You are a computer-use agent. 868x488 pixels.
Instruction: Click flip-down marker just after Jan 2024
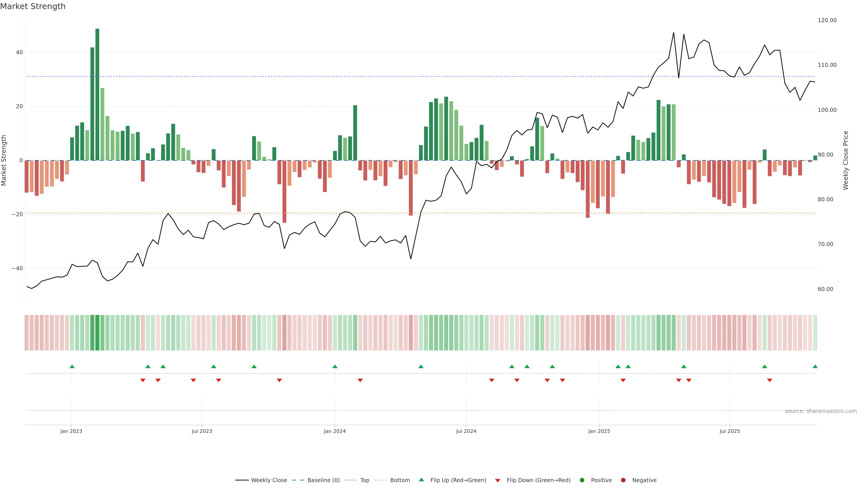360,380
